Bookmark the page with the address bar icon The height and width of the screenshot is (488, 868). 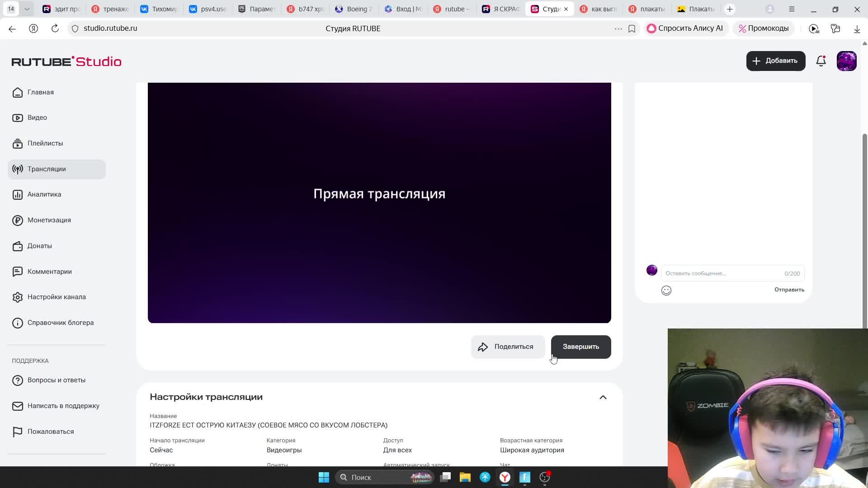point(632,28)
